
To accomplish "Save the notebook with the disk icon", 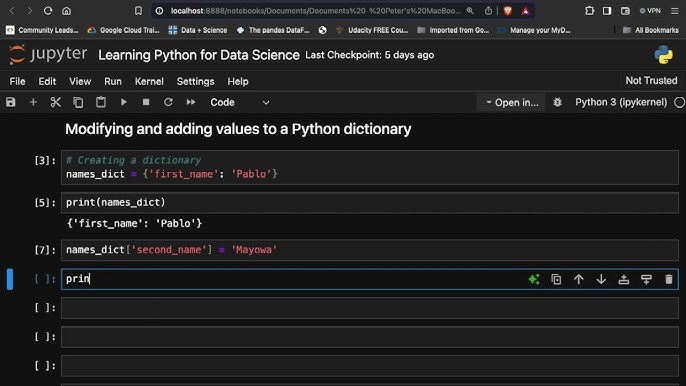I will [x=10, y=102].
